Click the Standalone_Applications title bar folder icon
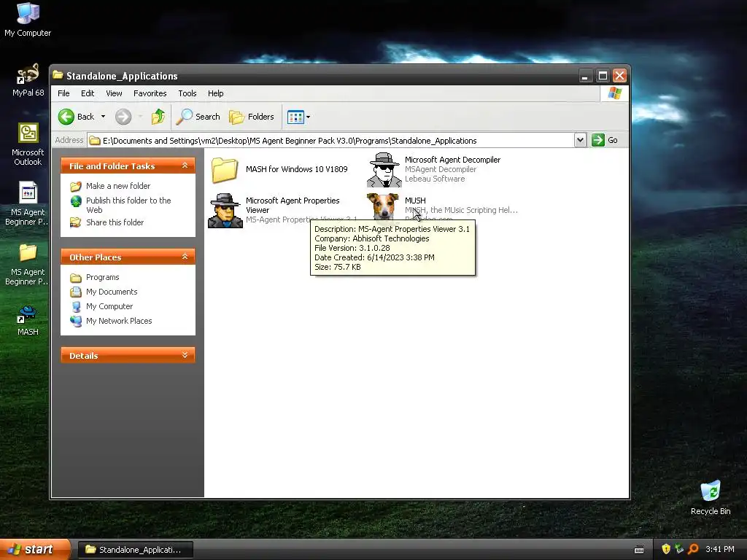This screenshot has width=747, height=560. 58,75
